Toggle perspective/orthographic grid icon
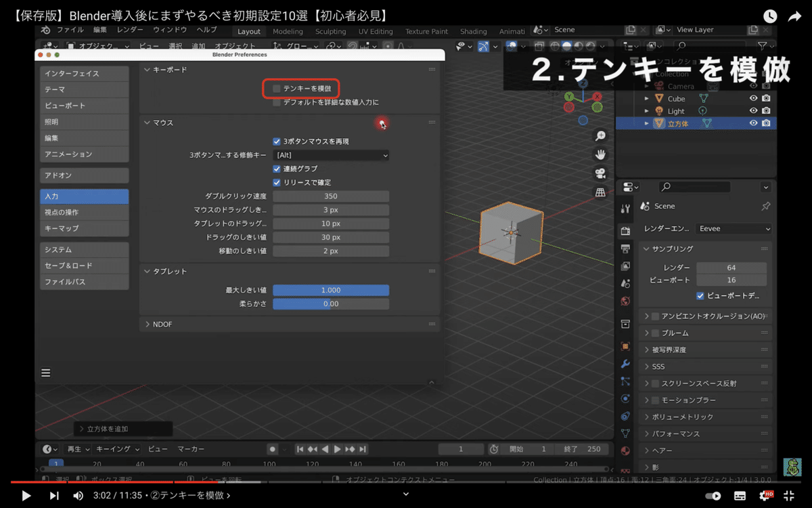This screenshot has width=812, height=508. click(x=600, y=192)
